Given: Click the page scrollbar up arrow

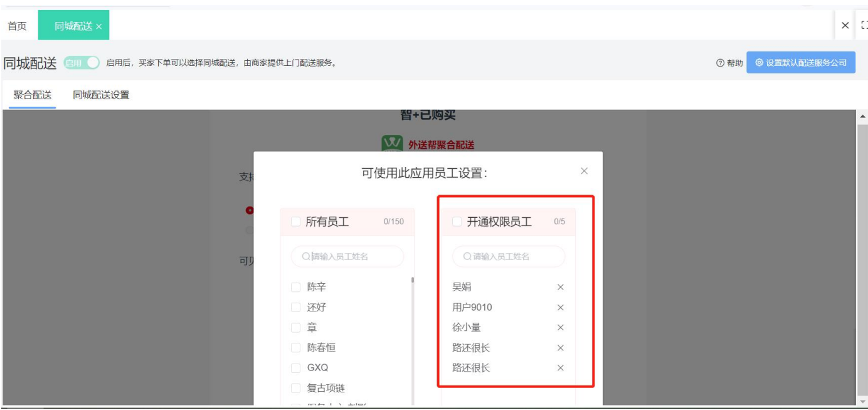Looking at the screenshot, I should pyautogui.click(x=862, y=117).
